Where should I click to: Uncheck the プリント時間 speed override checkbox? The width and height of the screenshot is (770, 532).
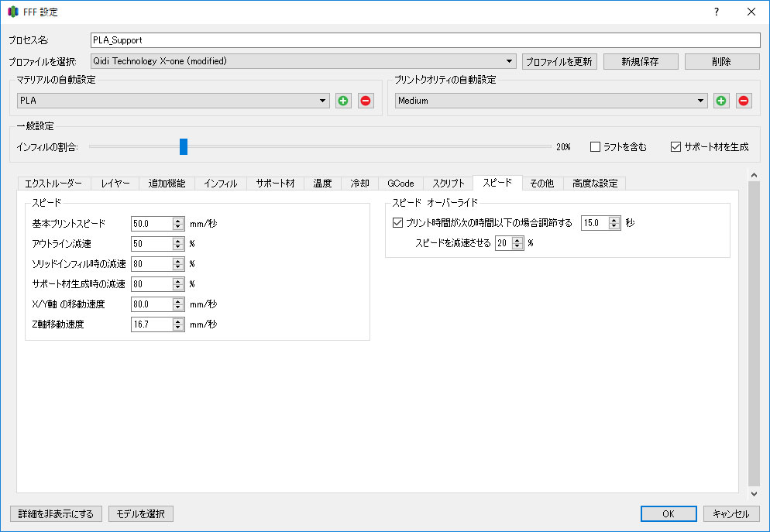(398, 223)
